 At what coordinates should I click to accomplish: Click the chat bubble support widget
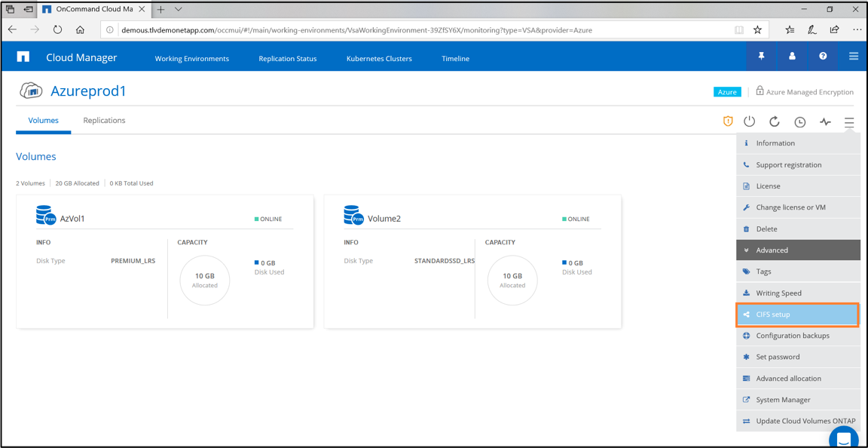tap(844, 438)
